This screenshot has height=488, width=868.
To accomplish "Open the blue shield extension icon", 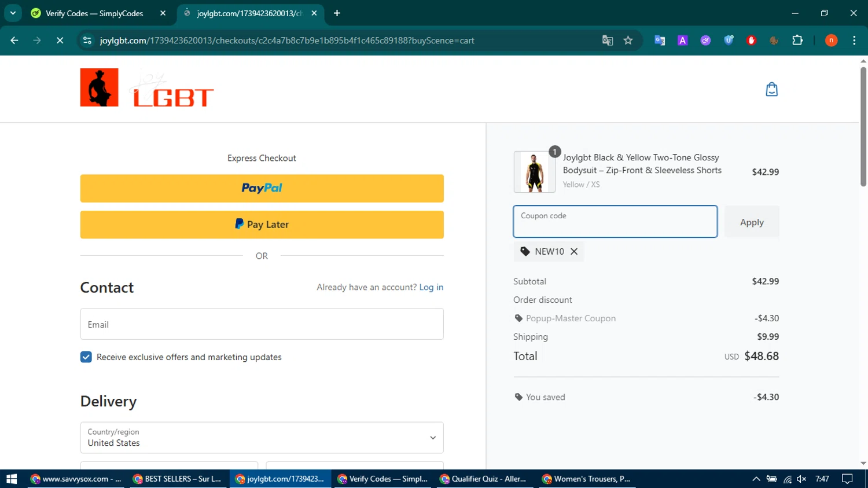I will [x=729, y=41].
